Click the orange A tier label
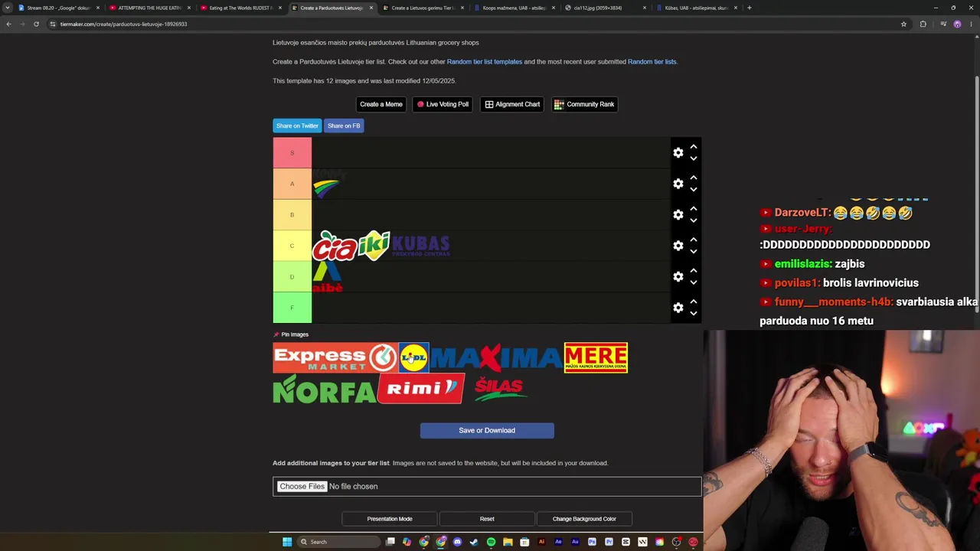 (x=292, y=184)
